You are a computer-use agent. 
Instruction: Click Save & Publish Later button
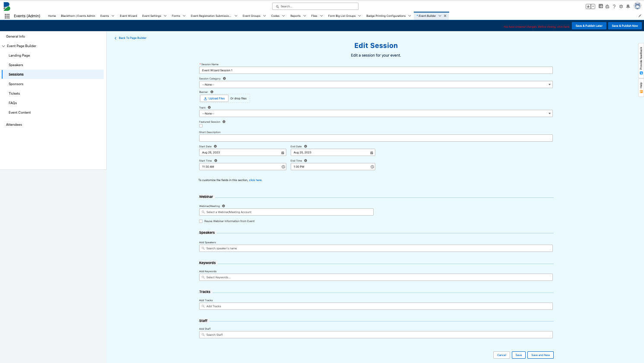tap(589, 26)
